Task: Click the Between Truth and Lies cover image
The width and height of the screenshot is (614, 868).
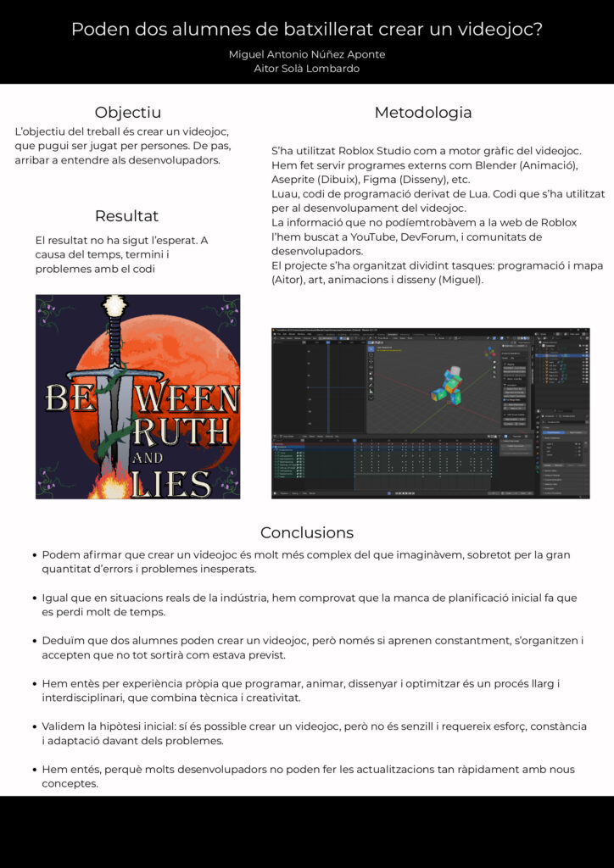Action: coord(137,397)
